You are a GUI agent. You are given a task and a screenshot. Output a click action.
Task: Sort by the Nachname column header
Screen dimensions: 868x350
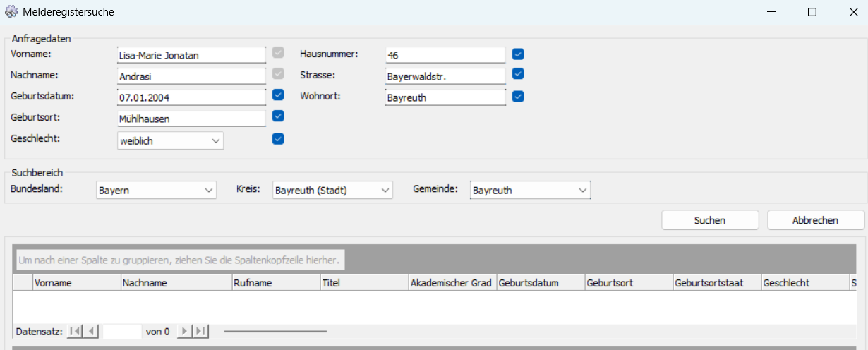(176, 283)
